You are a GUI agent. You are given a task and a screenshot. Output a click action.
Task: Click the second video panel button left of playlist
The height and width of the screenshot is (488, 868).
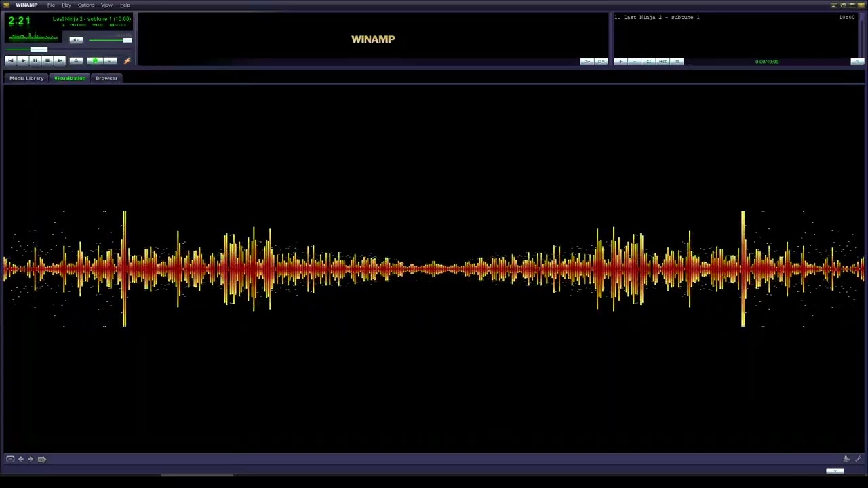tap(601, 62)
